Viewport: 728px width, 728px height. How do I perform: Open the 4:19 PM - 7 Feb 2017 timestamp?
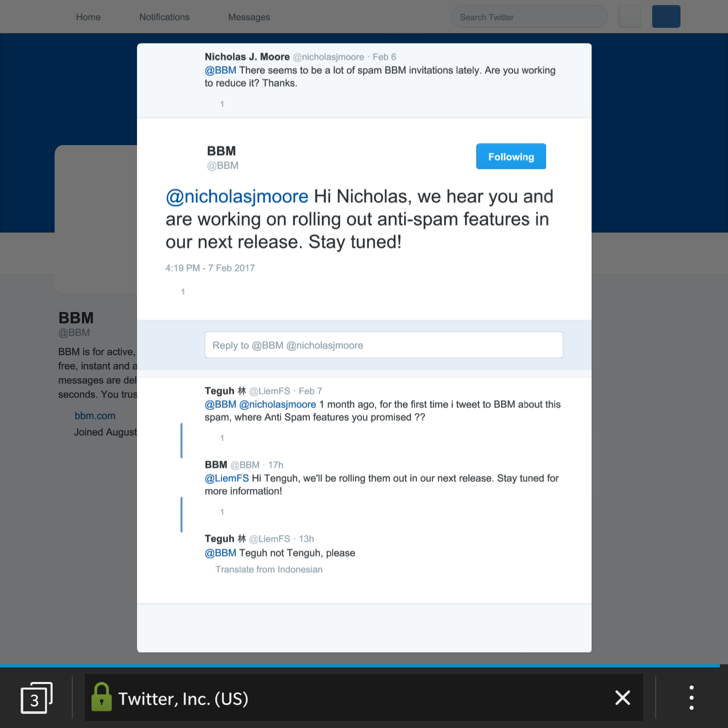(x=210, y=268)
